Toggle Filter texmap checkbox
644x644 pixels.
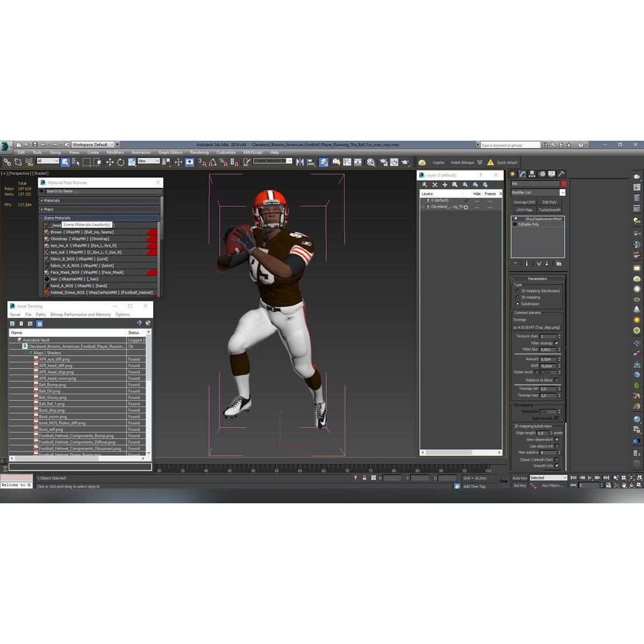point(556,343)
